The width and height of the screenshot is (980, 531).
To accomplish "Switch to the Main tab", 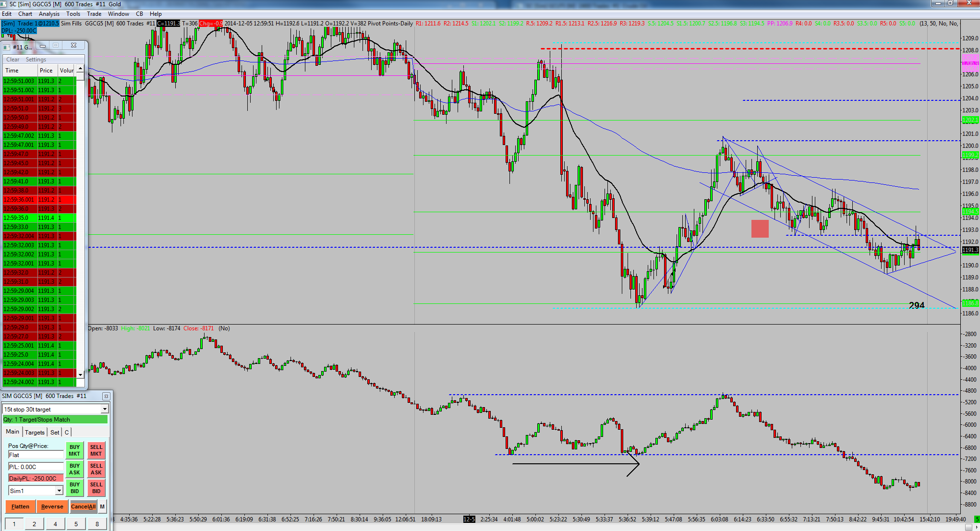I will (12, 432).
